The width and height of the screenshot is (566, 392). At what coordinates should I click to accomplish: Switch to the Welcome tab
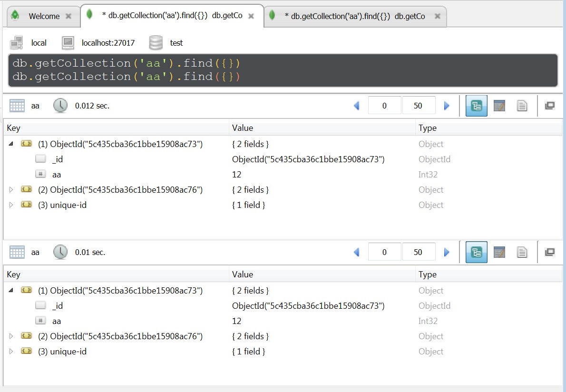point(44,16)
